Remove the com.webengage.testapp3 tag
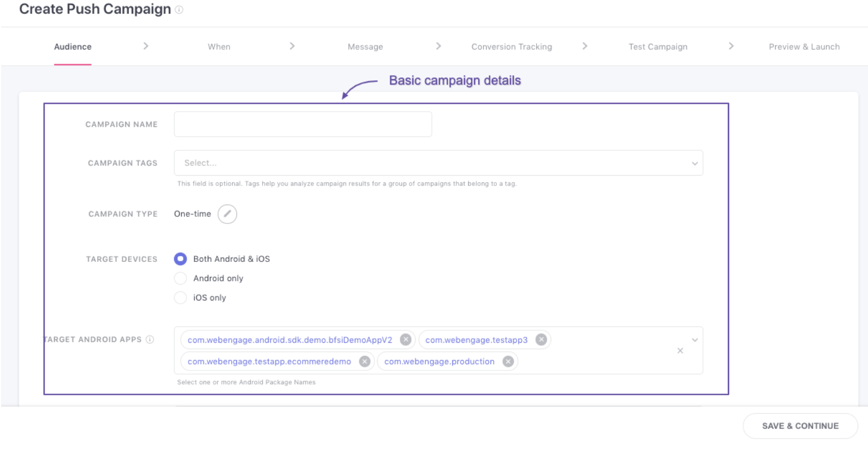The image size is (868, 449). pyautogui.click(x=541, y=340)
